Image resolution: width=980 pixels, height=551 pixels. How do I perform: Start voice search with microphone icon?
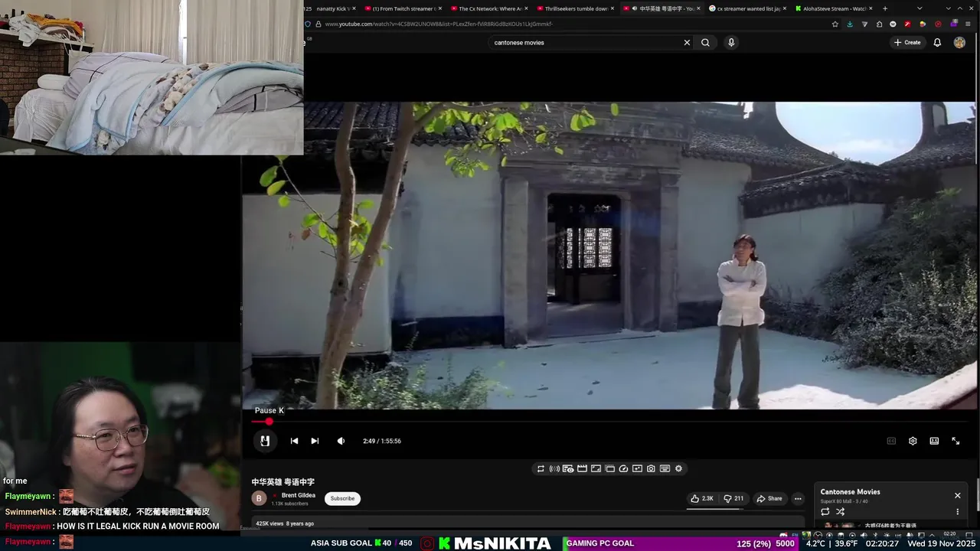(731, 43)
